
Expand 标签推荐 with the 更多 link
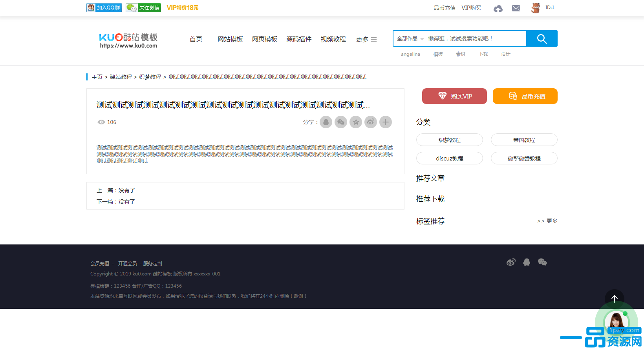(x=547, y=221)
